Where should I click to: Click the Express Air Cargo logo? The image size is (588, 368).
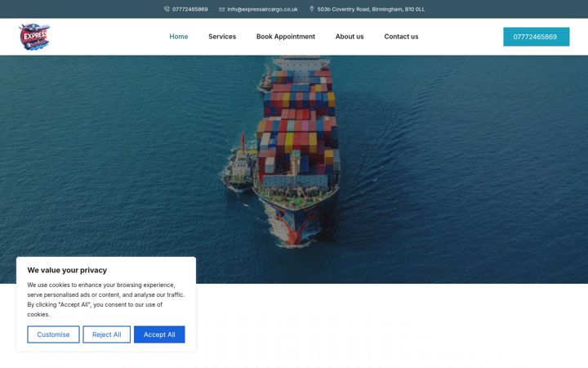34,37
